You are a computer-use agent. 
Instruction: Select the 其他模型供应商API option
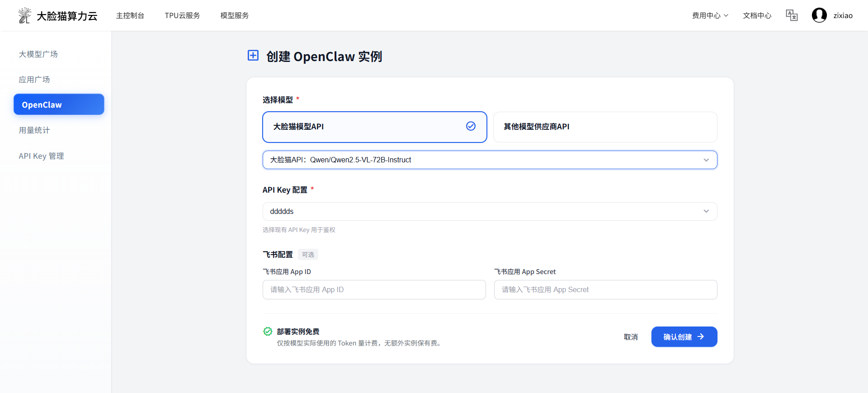pyautogui.click(x=605, y=127)
